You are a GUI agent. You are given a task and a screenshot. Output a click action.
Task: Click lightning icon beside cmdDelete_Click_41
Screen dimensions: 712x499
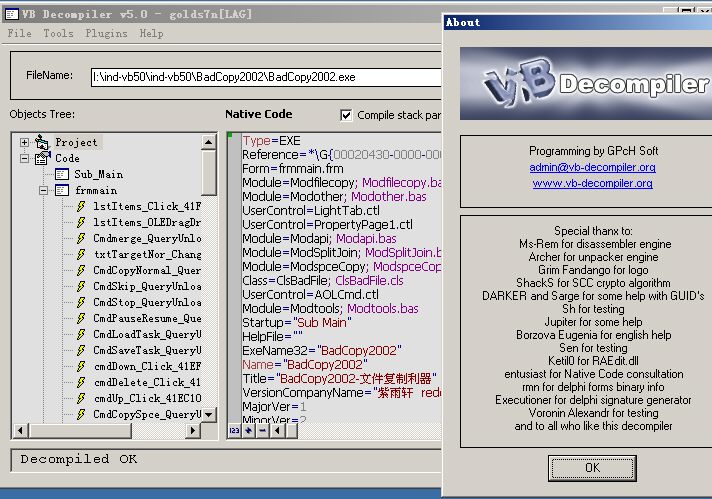click(81, 382)
